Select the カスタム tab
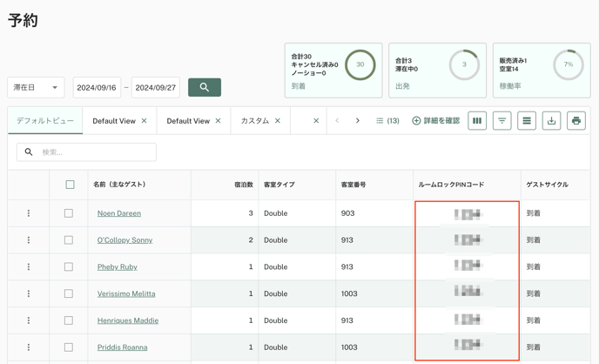599x364 pixels. (255, 121)
